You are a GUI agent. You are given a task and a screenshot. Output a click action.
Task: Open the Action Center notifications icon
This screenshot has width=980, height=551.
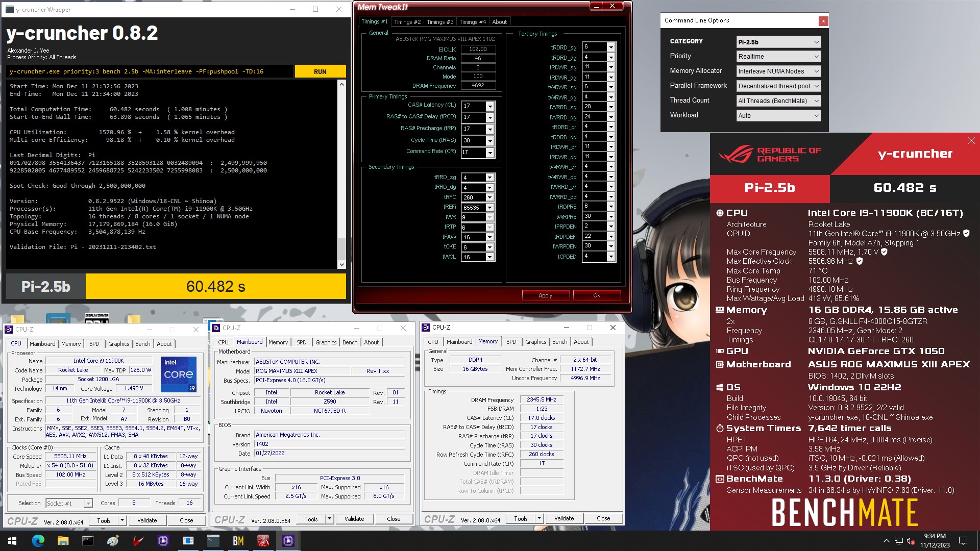pyautogui.click(x=963, y=541)
